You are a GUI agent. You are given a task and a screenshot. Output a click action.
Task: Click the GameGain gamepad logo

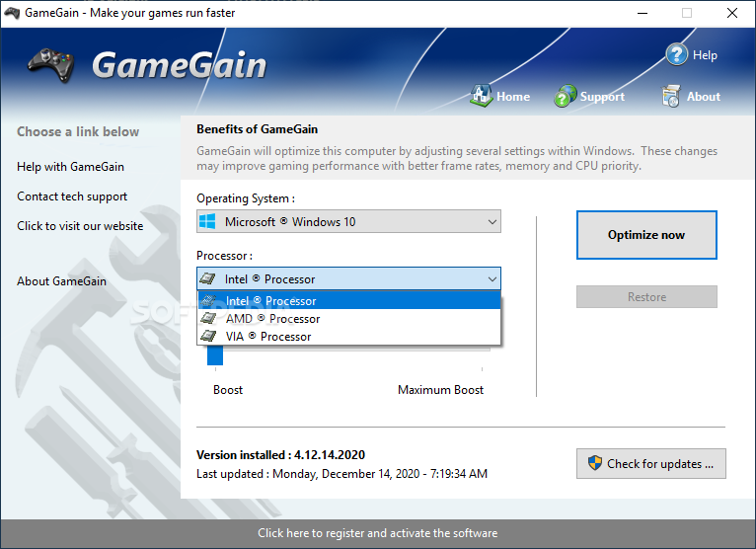[51, 65]
